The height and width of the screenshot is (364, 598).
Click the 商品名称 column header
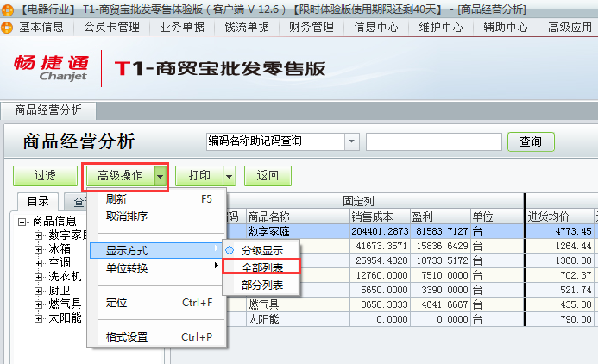click(298, 217)
